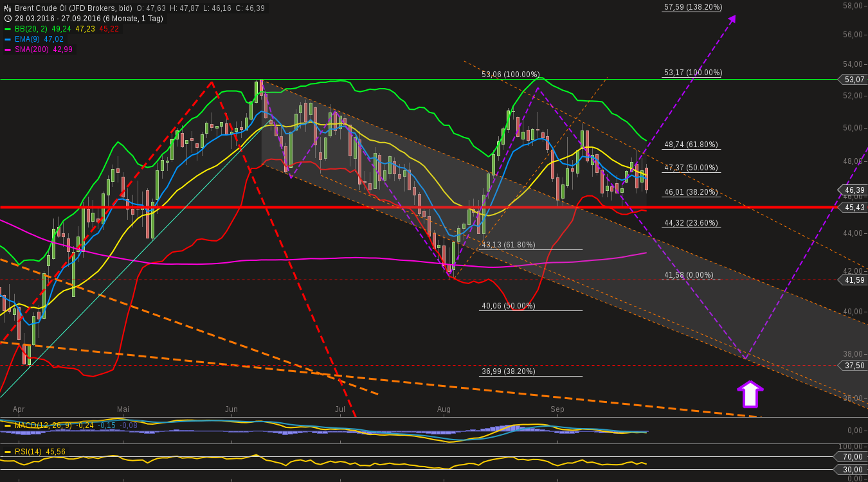Click the clock icon beside the date range
The image size is (868, 482).
pos(8,19)
